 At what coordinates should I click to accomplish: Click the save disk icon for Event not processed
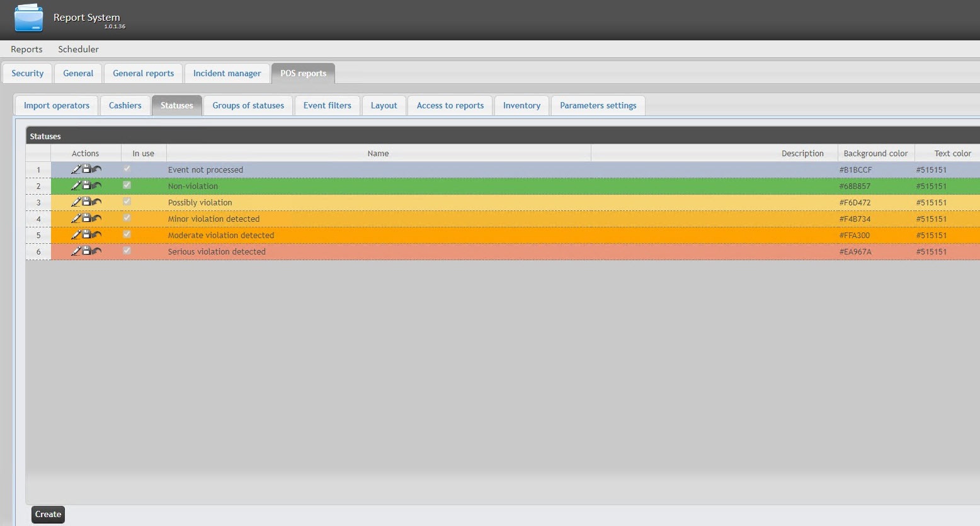click(x=86, y=169)
